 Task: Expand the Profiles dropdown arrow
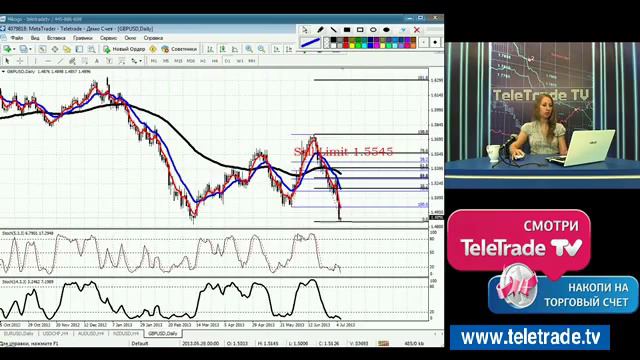click(x=31, y=49)
